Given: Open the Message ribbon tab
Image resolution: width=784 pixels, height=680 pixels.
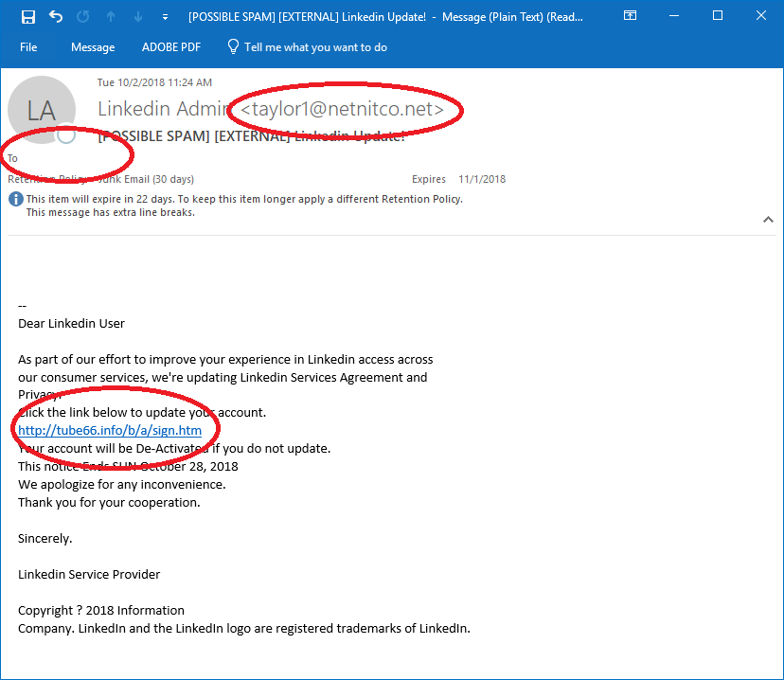Looking at the screenshot, I should click(x=93, y=47).
